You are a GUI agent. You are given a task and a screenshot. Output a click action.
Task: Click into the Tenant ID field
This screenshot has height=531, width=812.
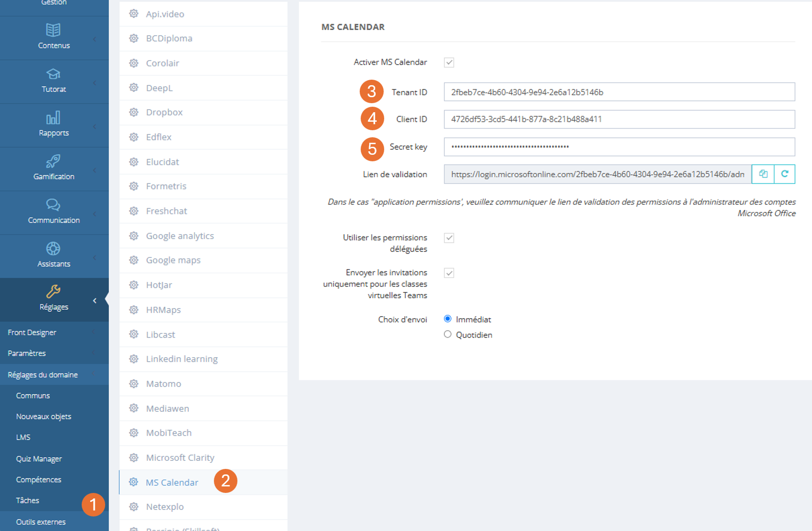click(619, 92)
